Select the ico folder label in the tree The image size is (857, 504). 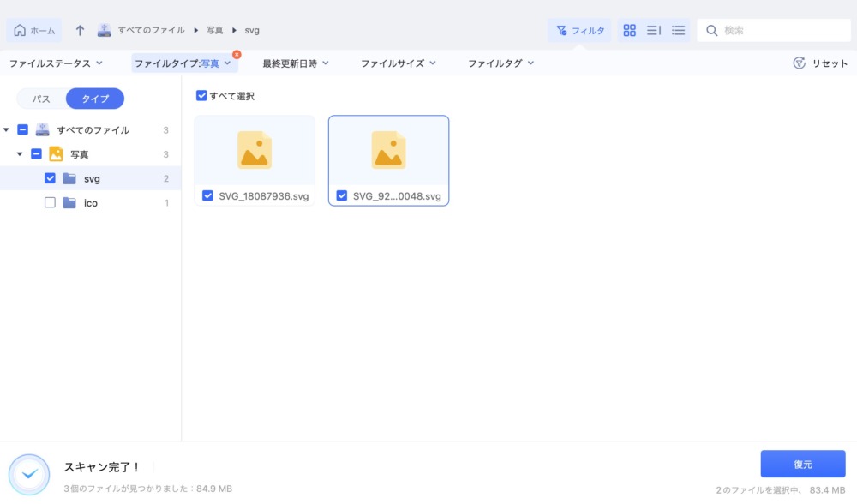pos(91,203)
